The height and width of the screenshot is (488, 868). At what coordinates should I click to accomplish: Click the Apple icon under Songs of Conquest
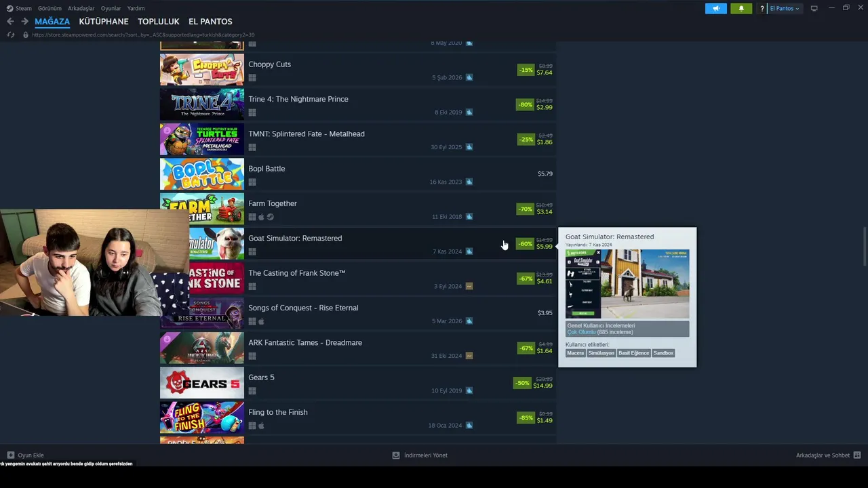(261, 321)
